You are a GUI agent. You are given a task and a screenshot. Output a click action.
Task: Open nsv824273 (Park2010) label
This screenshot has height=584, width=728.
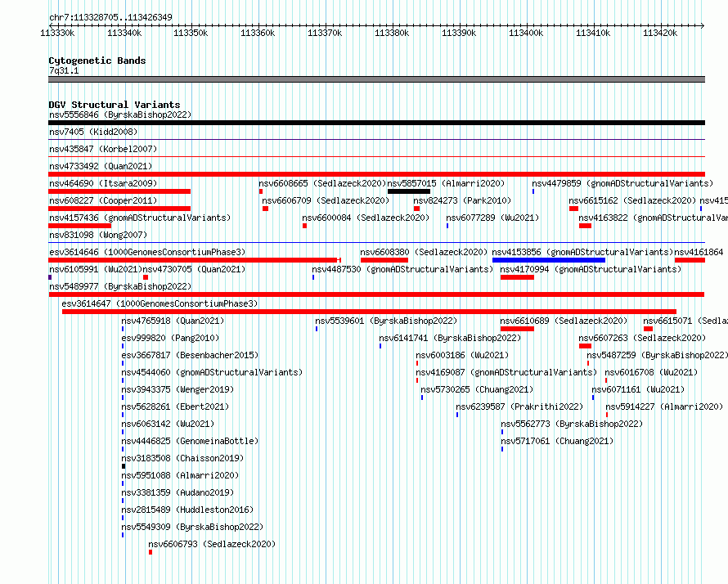462,200
